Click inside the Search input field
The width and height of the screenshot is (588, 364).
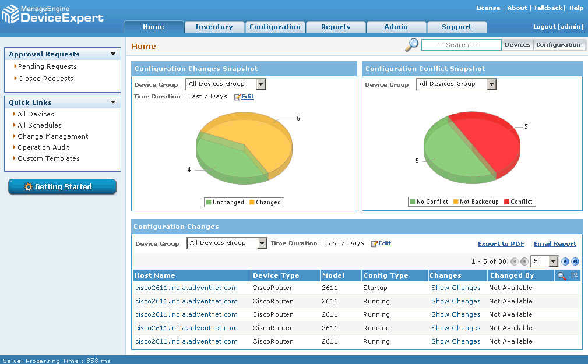click(x=461, y=45)
